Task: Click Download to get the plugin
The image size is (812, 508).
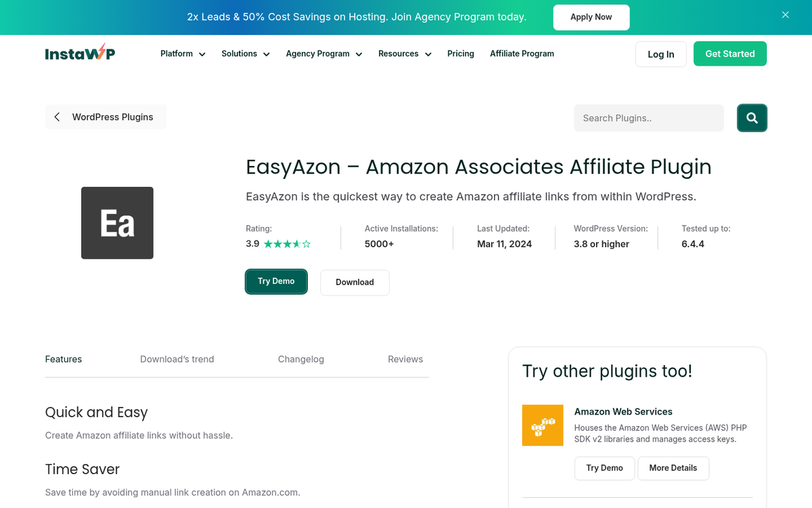Action: 355,282
